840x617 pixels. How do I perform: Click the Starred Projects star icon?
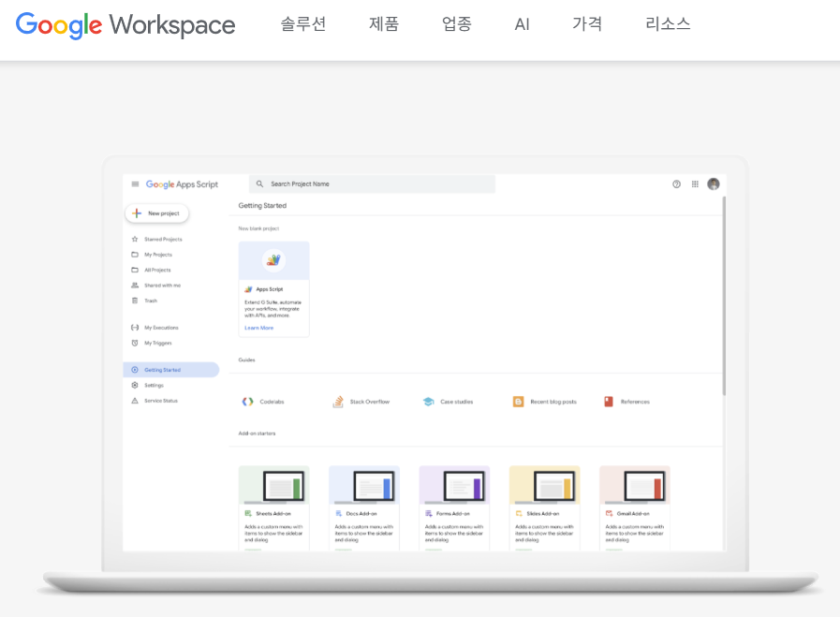[x=135, y=239]
